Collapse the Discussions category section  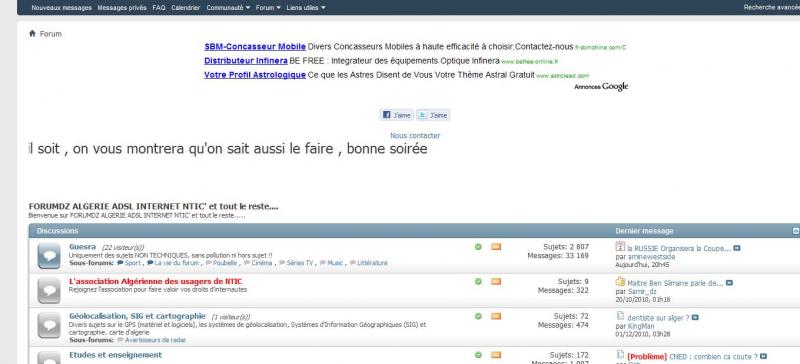tap(795, 231)
